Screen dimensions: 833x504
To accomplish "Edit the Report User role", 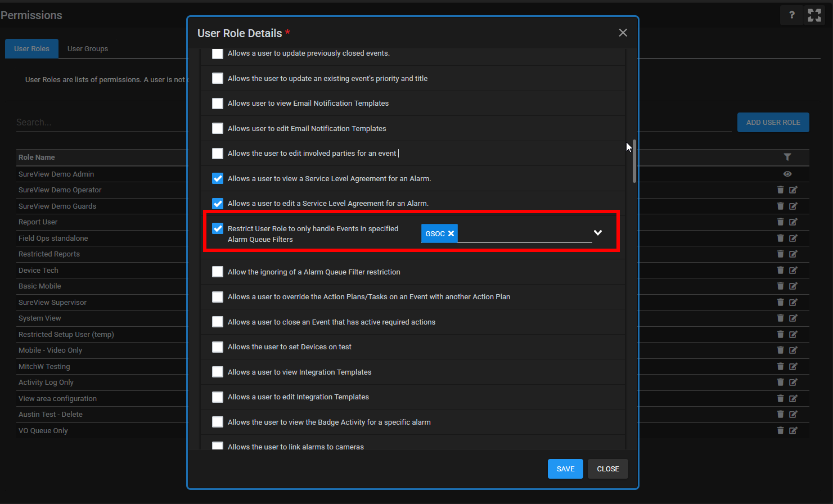I will pos(793,222).
